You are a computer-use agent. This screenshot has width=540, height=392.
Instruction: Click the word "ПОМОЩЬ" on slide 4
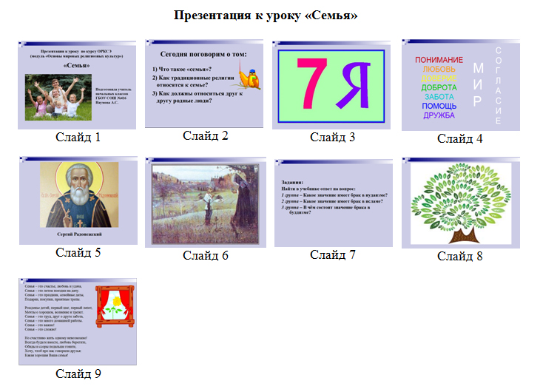tap(439, 106)
